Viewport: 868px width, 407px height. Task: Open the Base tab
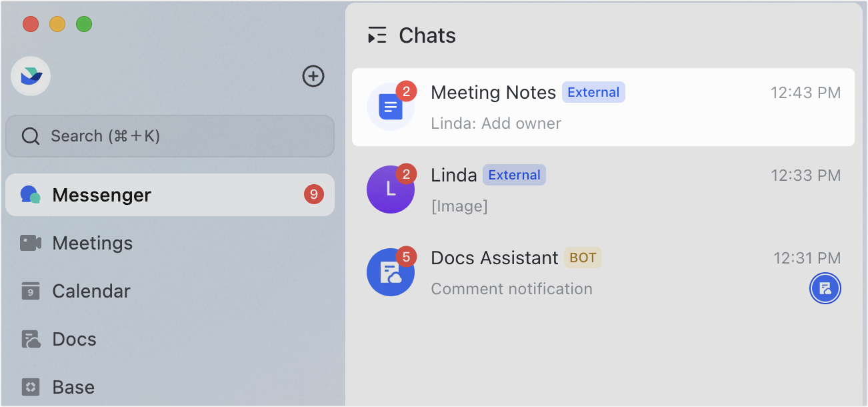pos(170,387)
